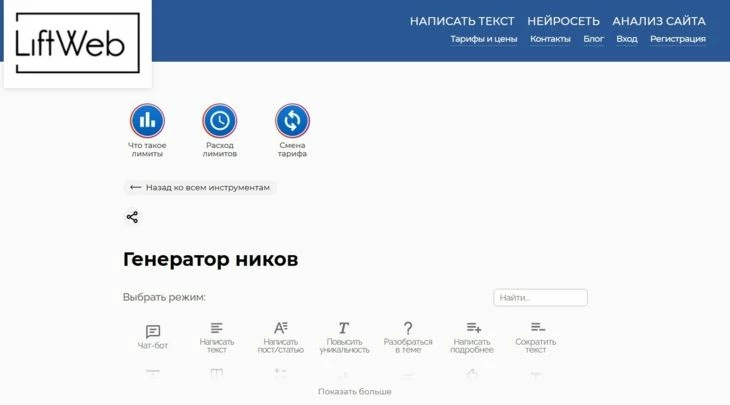The width and height of the screenshot is (730, 405).
Task: Click the share icon above the heading
Action: pos(132,217)
